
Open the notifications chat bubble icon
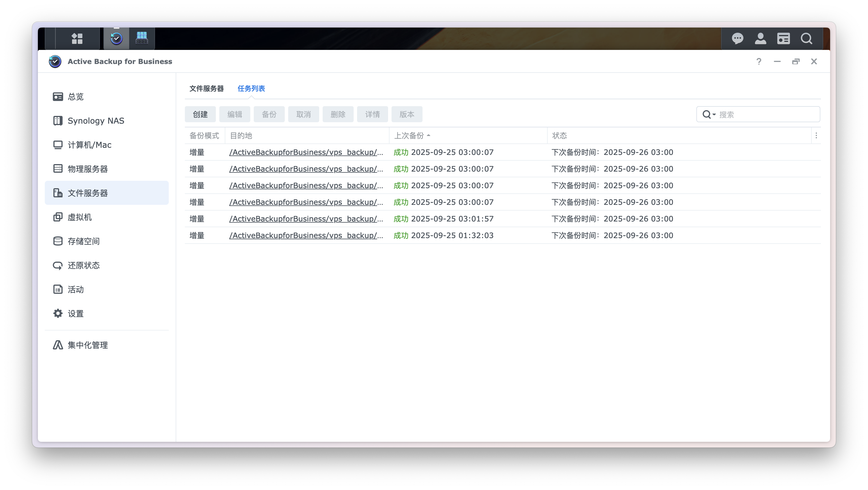coord(737,39)
